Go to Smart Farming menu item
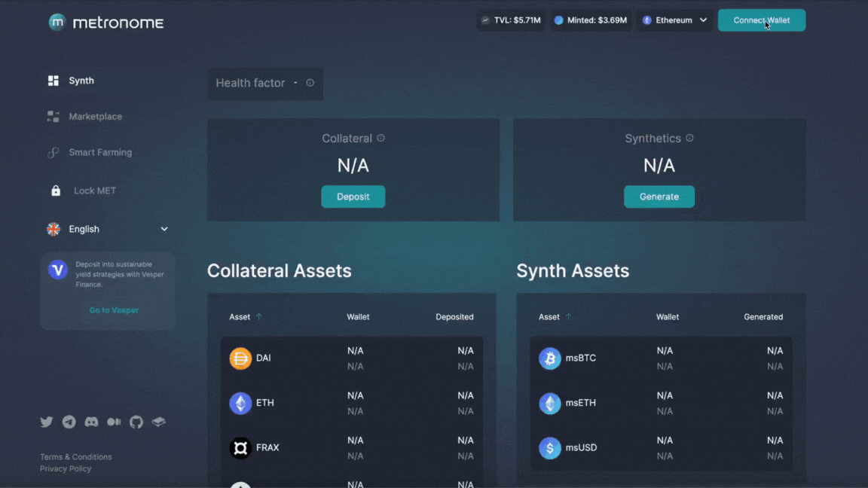The width and height of the screenshot is (868, 488). pos(100,153)
